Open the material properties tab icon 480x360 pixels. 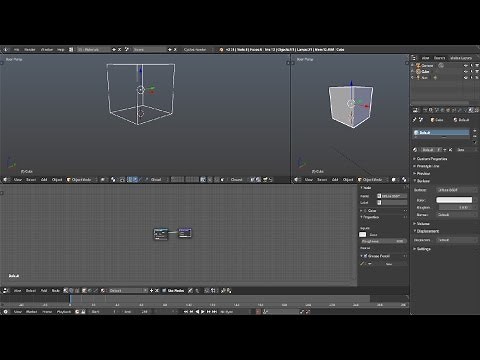click(470, 110)
